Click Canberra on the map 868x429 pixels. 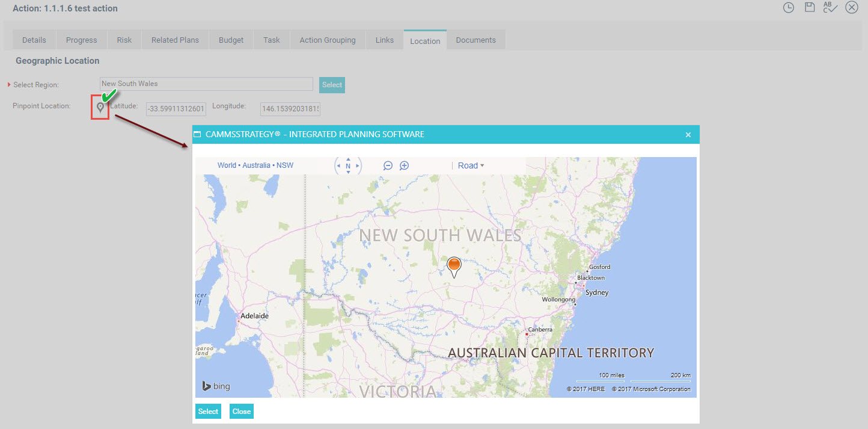point(540,330)
